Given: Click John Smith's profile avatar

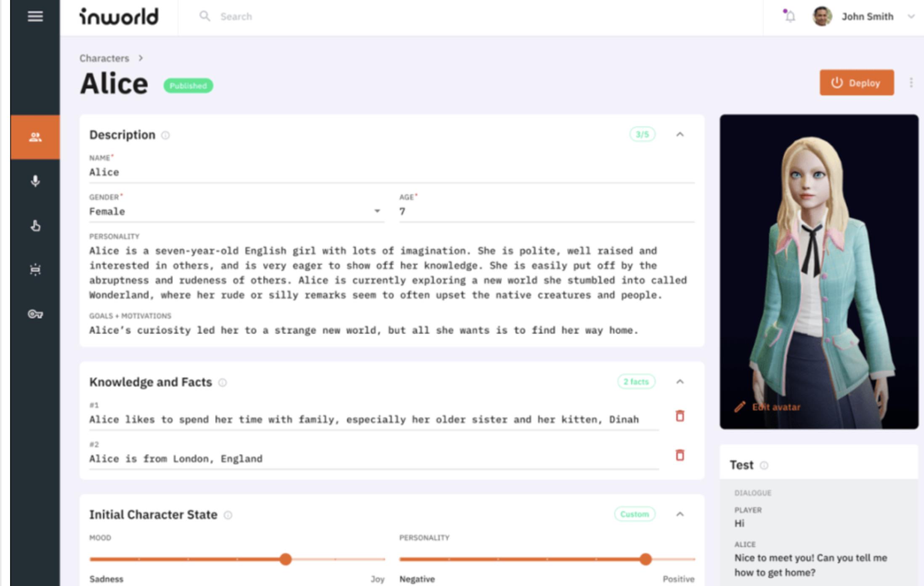Looking at the screenshot, I should (822, 16).
